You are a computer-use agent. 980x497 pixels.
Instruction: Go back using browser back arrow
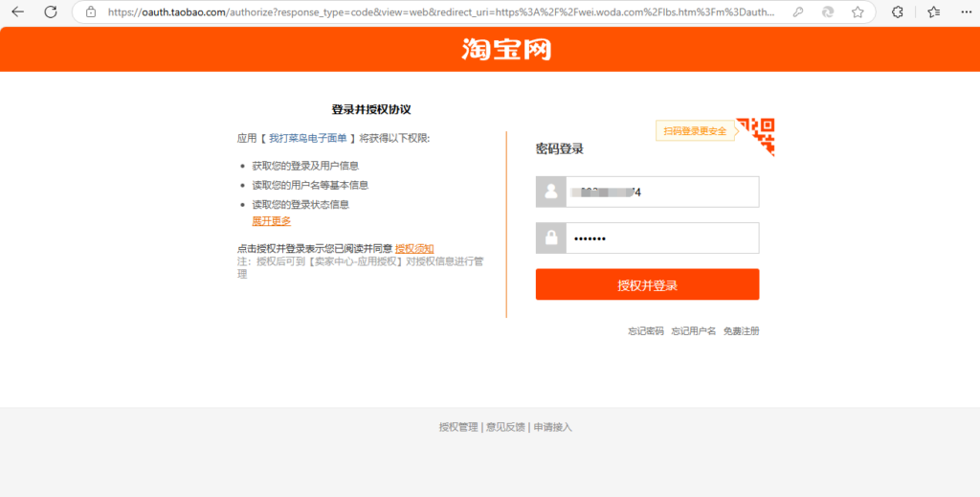pyautogui.click(x=17, y=12)
